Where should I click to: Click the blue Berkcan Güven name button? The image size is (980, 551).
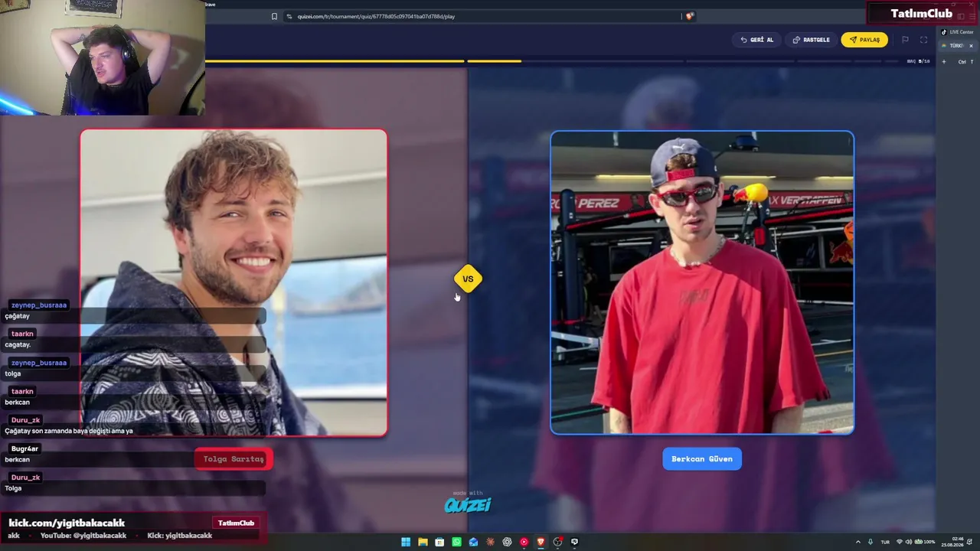pyautogui.click(x=702, y=459)
